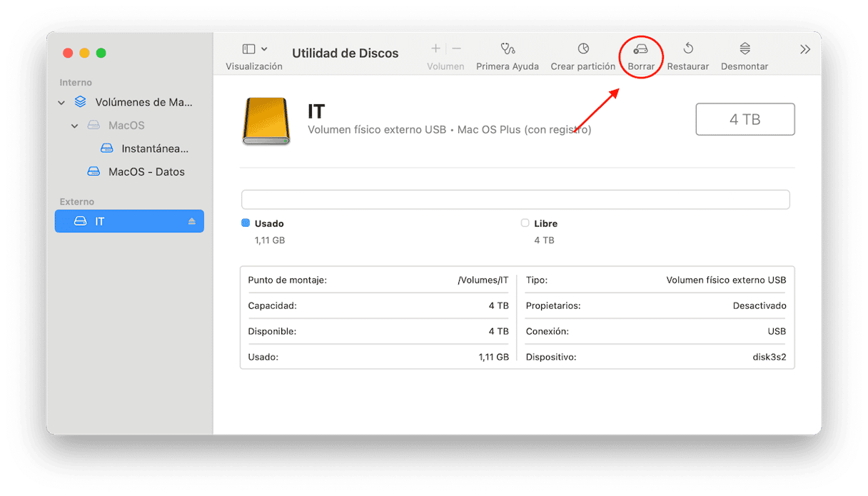Screen dimensions: 868x496
Task: Minimize window with the yellow button
Action: (84, 53)
